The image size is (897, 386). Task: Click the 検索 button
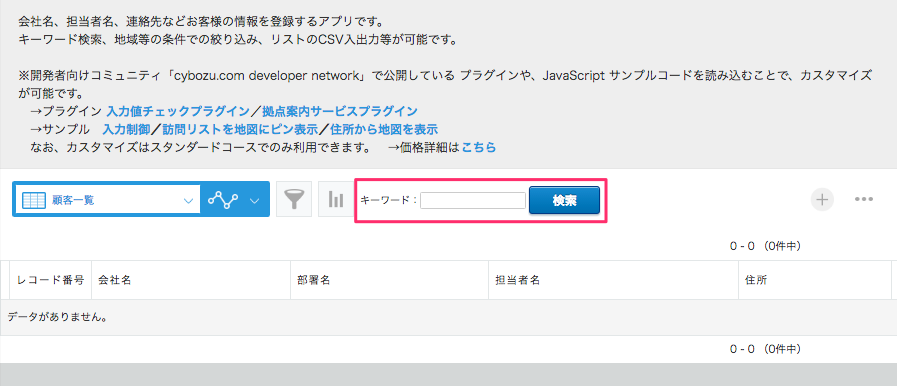[564, 200]
